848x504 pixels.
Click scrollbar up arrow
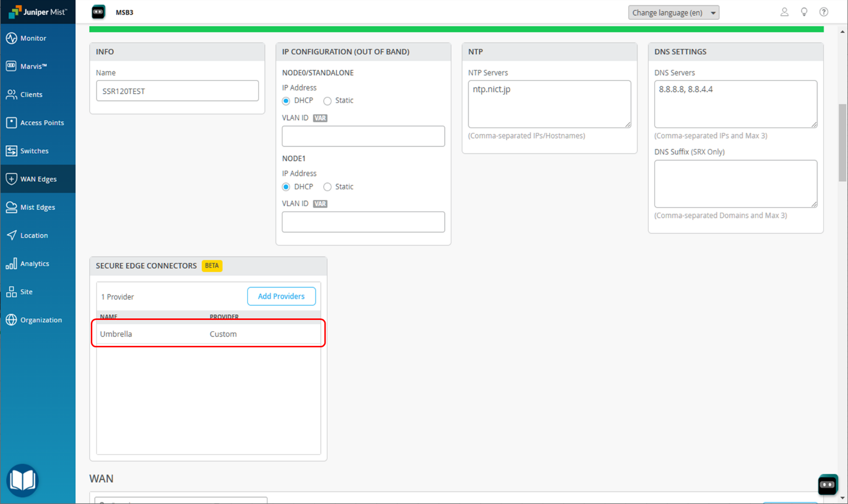point(842,31)
